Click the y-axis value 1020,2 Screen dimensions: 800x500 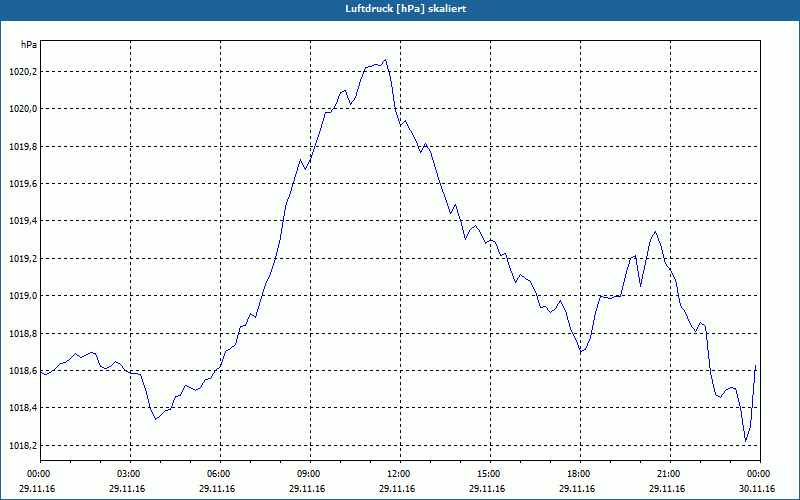pyautogui.click(x=22, y=71)
